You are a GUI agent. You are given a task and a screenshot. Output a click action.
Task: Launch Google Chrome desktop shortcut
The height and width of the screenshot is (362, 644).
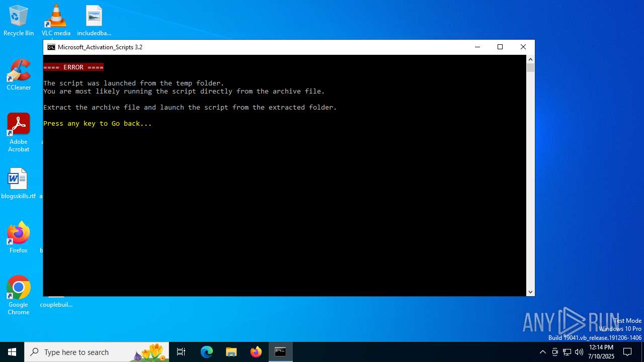pyautogui.click(x=19, y=296)
